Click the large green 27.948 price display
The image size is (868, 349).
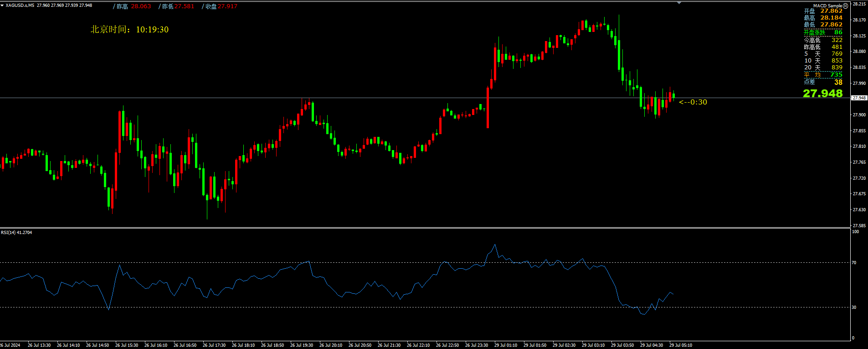tap(822, 94)
